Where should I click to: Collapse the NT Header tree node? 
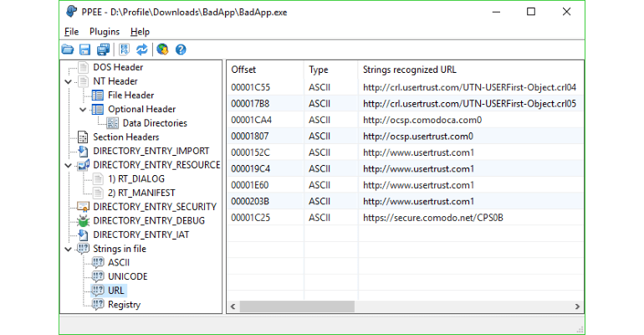[x=67, y=81]
